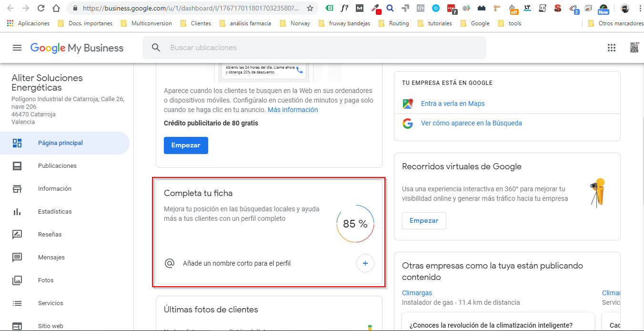
Task: Open the Estadísticas section
Action: tap(65, 212)
